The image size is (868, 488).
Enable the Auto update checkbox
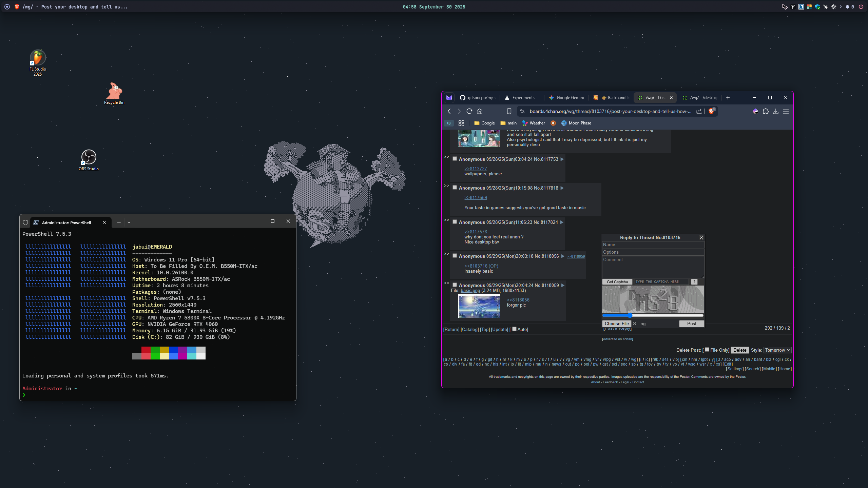514,329
